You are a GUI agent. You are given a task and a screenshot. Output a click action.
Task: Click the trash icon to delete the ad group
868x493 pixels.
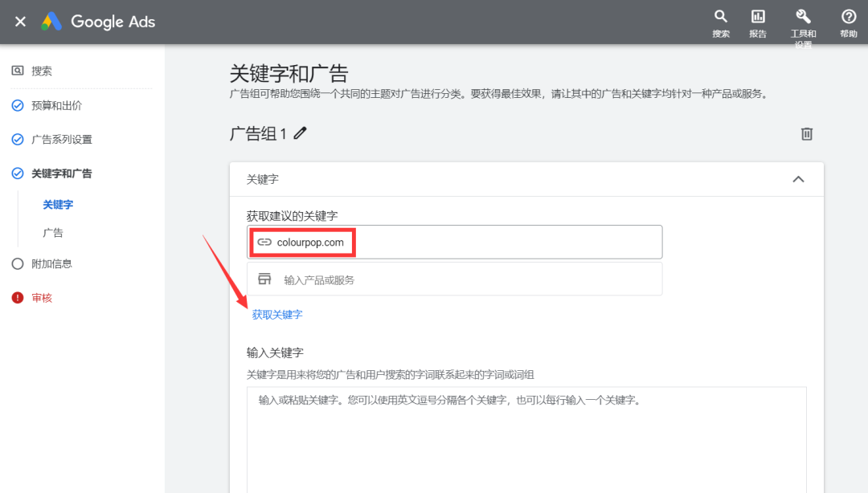click(807, 134)
